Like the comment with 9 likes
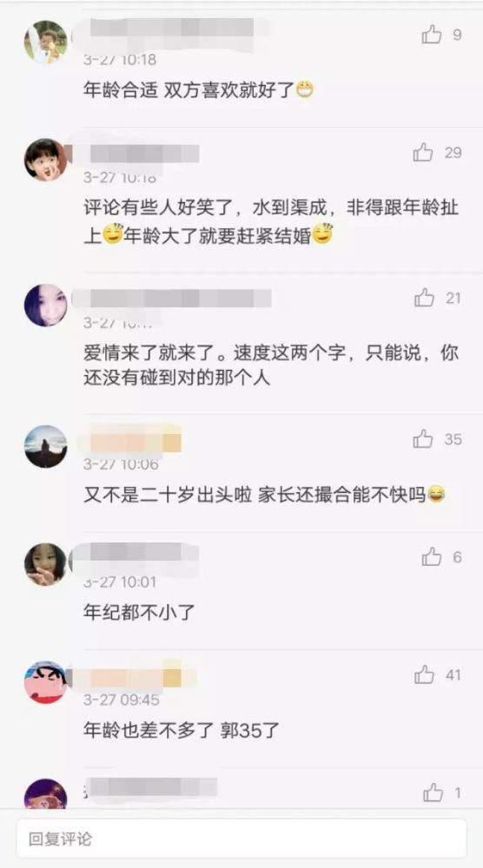The width and height of the screenshot is (483, 868). tap(432, 35)
